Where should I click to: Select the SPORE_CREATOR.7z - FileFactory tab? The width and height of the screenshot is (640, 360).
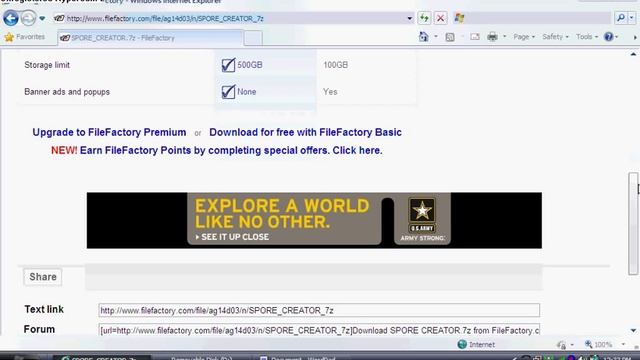point(150,38)
